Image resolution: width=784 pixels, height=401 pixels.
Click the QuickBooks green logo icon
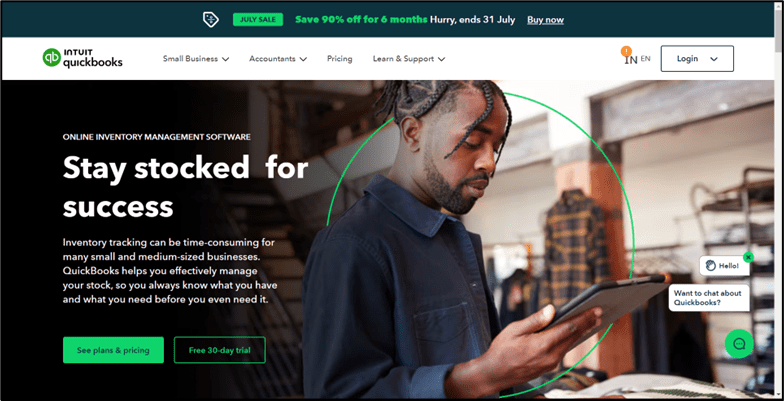click(52, 58)
